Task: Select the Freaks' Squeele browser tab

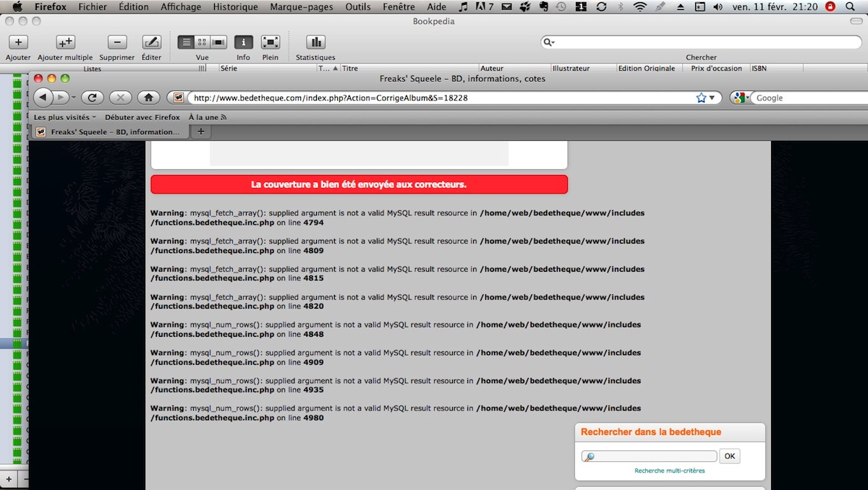Action: [109, 132]
